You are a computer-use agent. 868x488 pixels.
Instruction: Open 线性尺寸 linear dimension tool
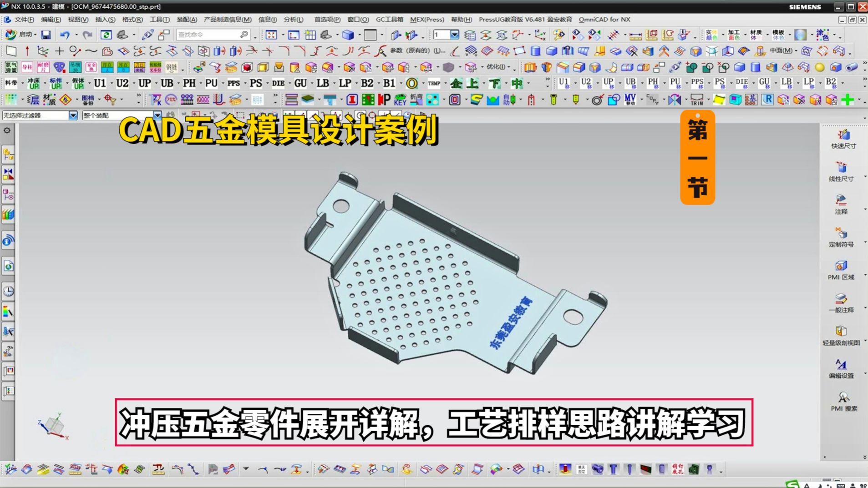click(x=841, y=172)
